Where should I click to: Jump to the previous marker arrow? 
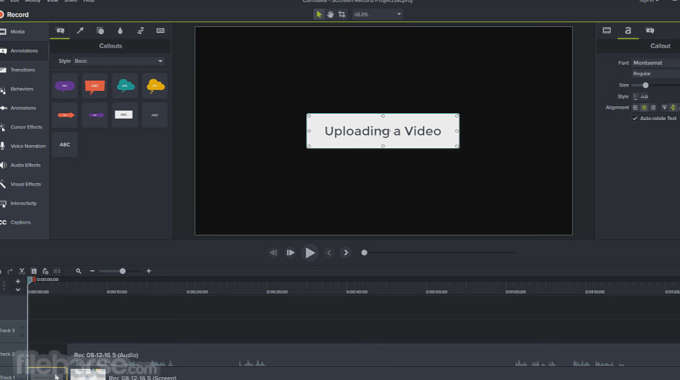tap(329, 252)
